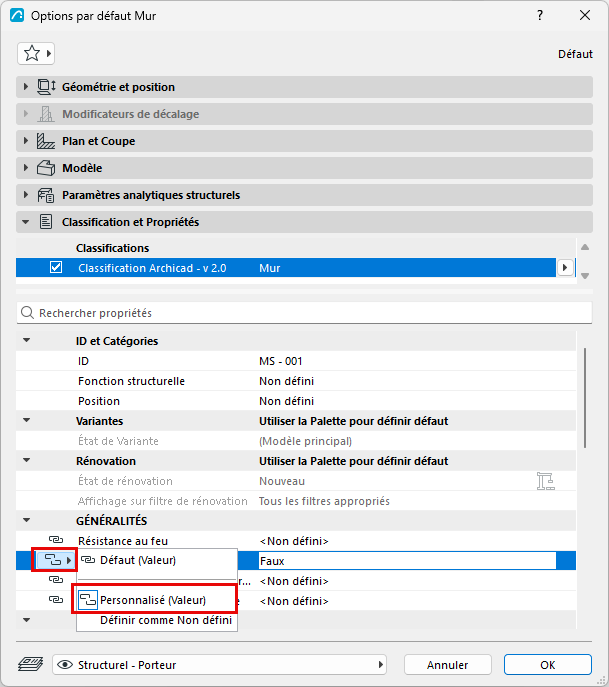Click the Paramètres analytiques structurels icon

pyautogui.click(x=46, y=195)
